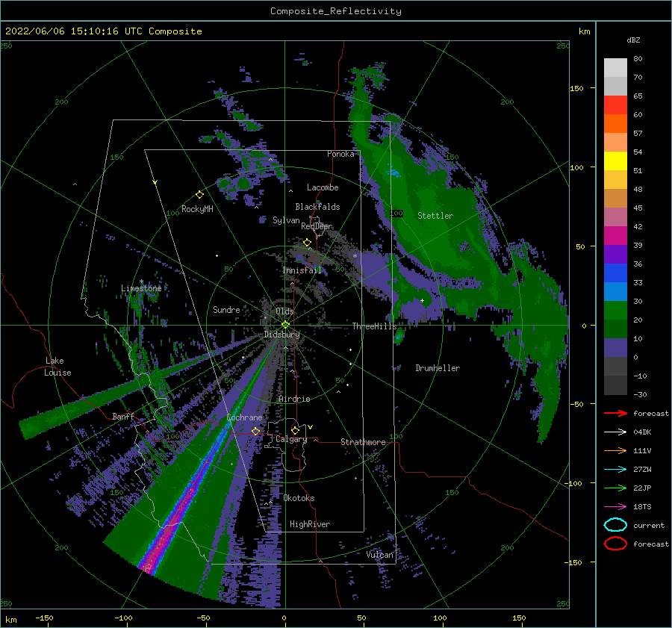Screen dimensions: 672x628
Task: Click the cyan 'current' ellipse in legend
Action: (615, 525)
